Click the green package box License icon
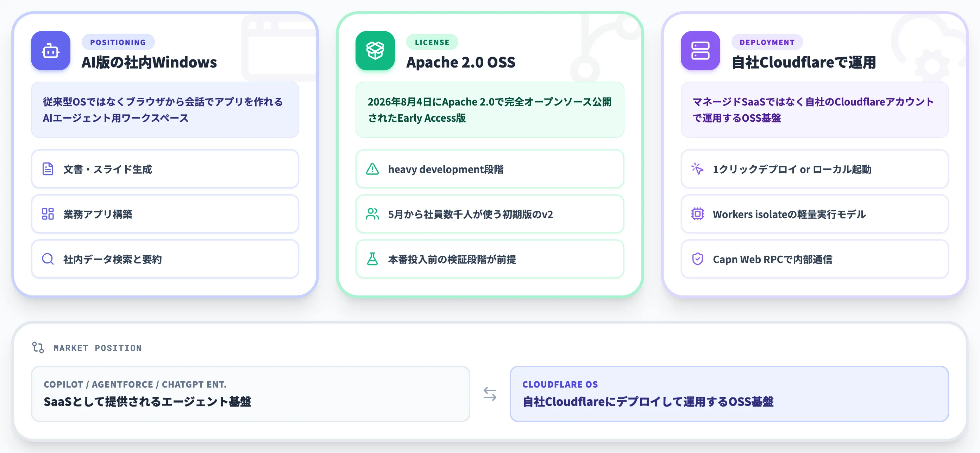Image resolution: width=980 pixels, height=453 pixels. (375, 51)
